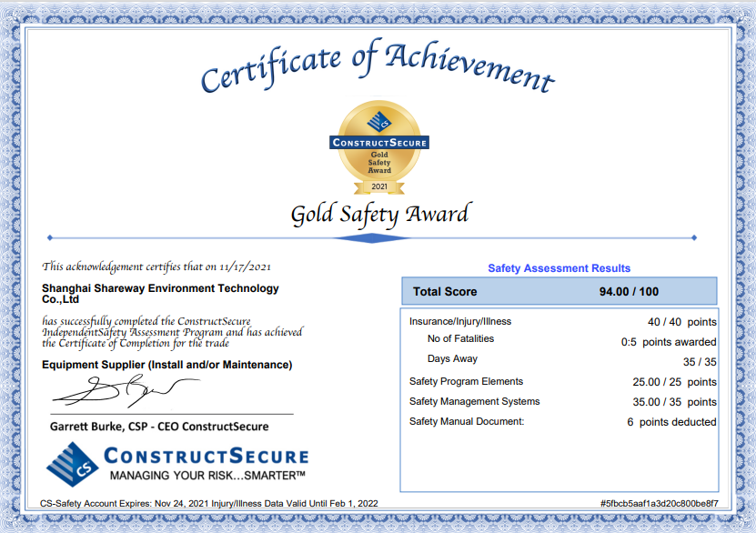
Task: Click the '40 / 40 points' value
Action: point(681,322)
